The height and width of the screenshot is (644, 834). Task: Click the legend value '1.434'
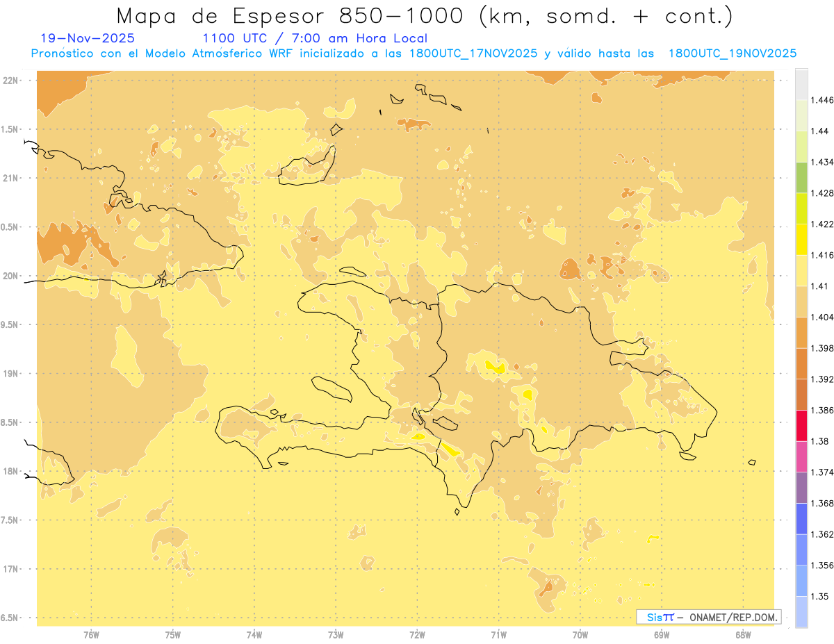coord(821,162)
